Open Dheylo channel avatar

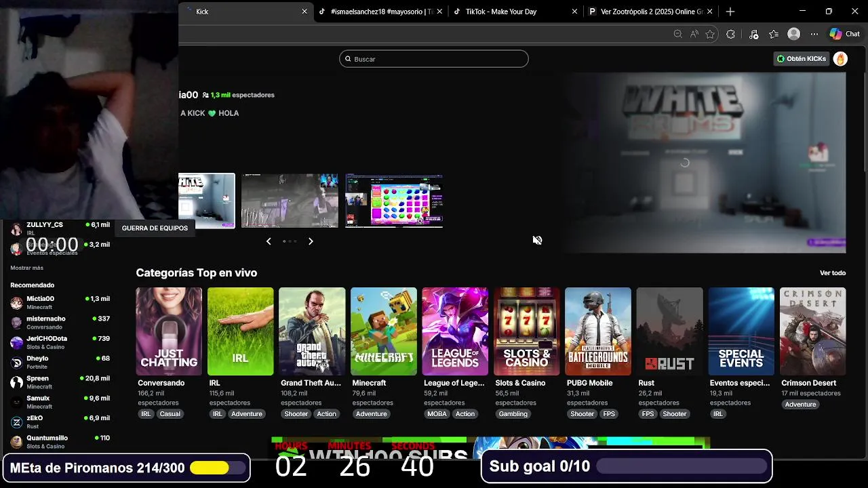(16, 363)
